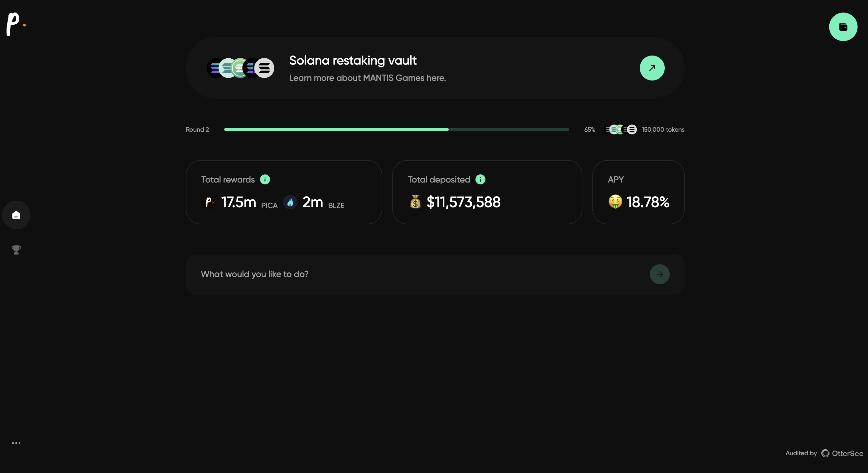Click the Round 2 progress bar
This screenshot has width=868, height=473.
point(397,129)
